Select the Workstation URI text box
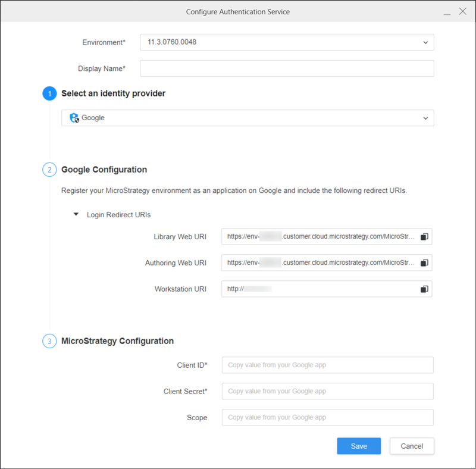 [320, 289]
